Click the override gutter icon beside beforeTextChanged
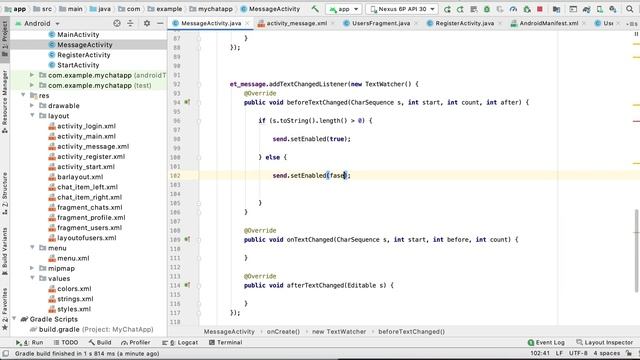640x360 pixels. pos(187,102)
